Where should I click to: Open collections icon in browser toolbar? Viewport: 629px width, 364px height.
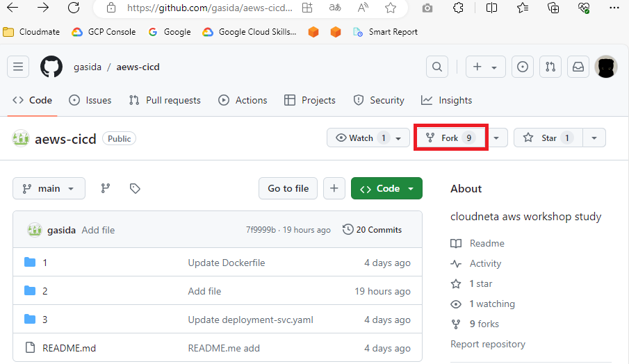[553, 8]
